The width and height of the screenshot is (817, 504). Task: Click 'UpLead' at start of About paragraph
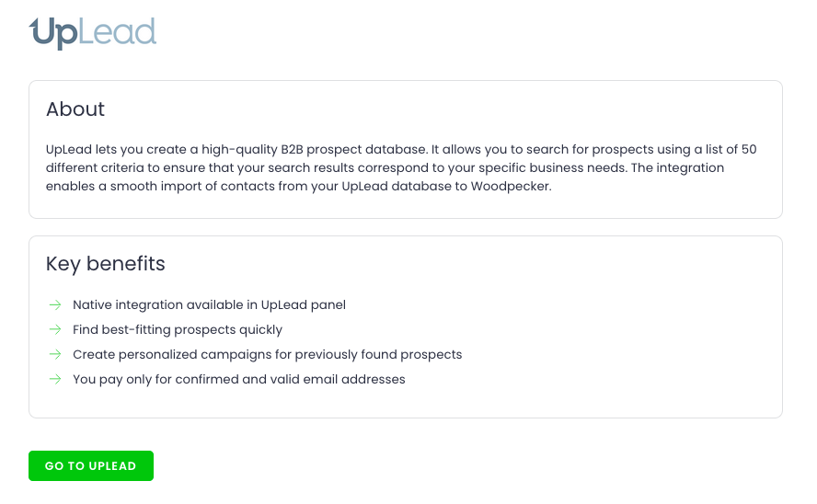[x=67, y=149]
